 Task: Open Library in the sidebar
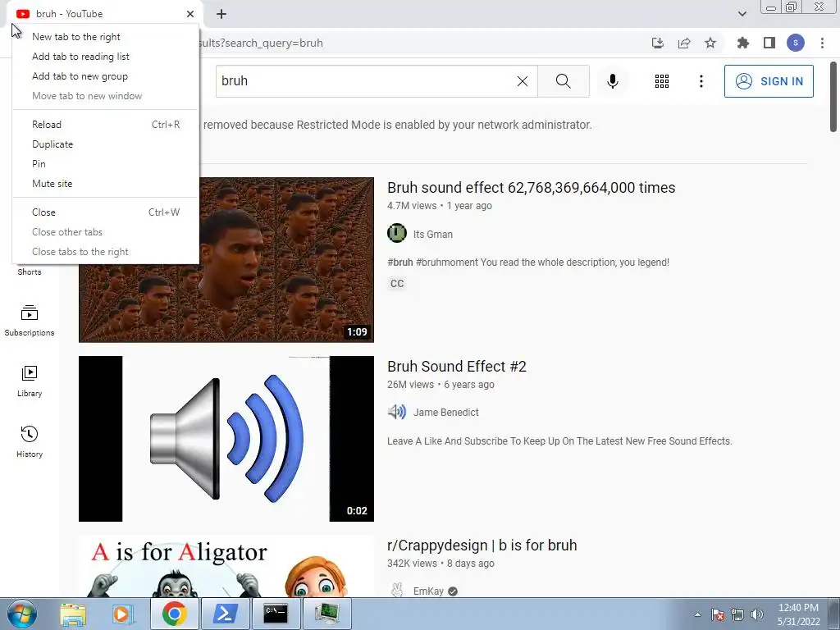(30, 381)
